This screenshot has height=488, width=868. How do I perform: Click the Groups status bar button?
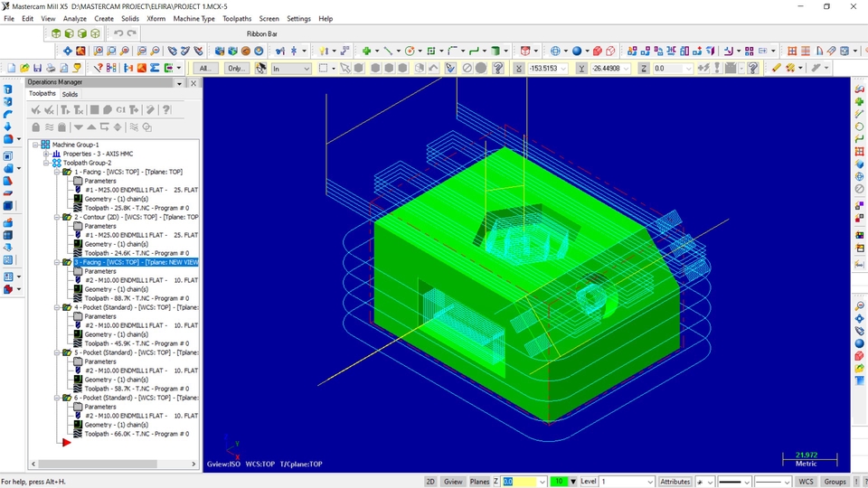[835, 482]
